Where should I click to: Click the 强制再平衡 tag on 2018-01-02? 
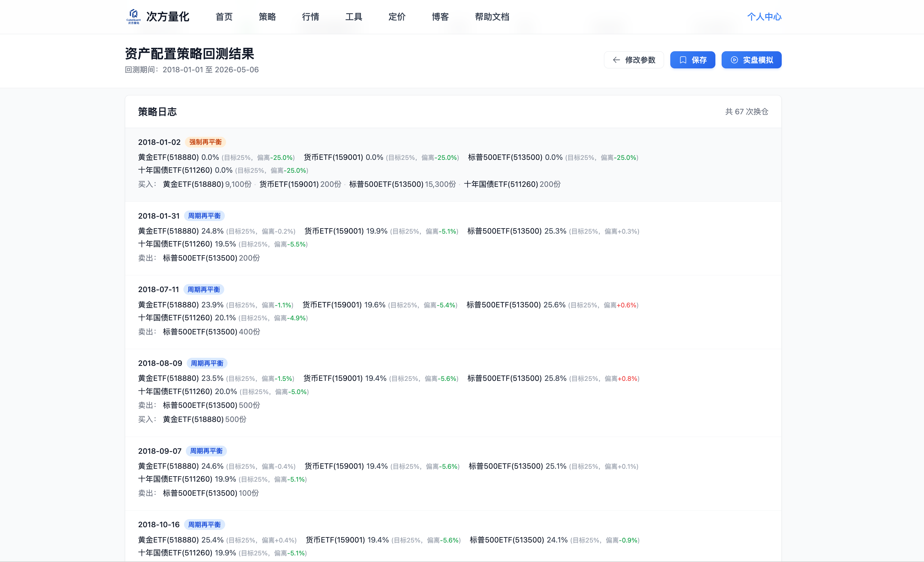coord(205,142)
